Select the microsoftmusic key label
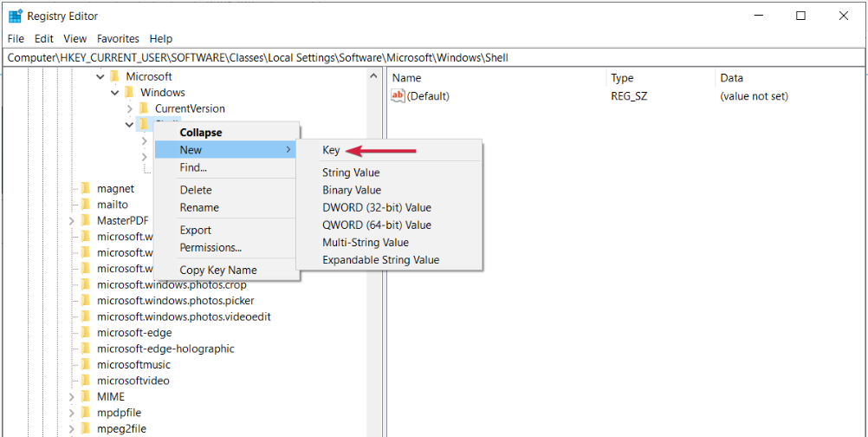 coord(133,365)
